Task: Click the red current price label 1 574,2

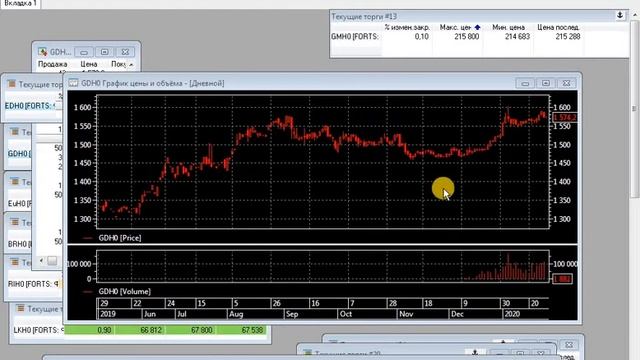Action: click(x=564, y=118)
